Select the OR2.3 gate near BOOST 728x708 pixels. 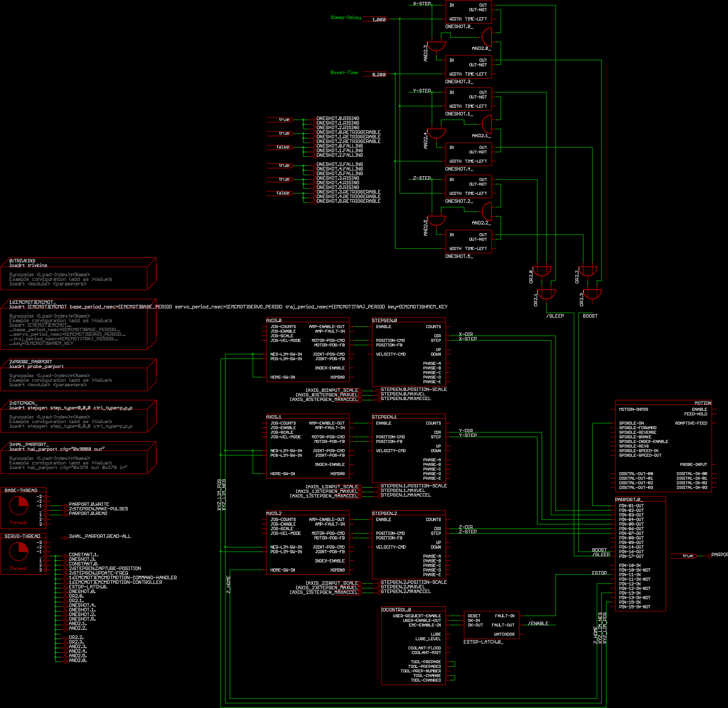[592, 294]
